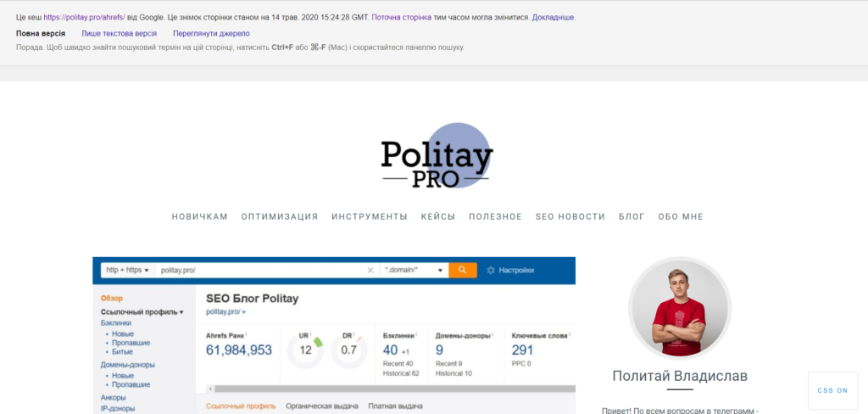The width and height of the screenshot is (868, 414).
Task: Open the Переглянути джерело link
Action: tap(211, 34)
